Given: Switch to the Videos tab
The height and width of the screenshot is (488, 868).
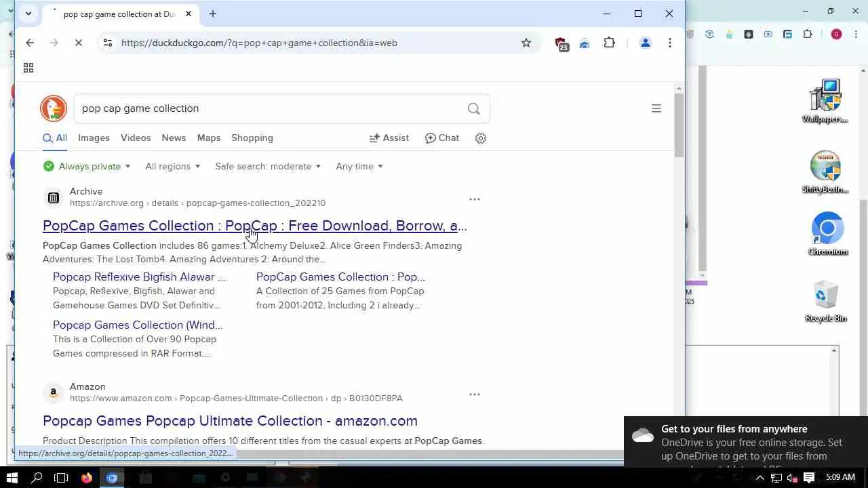Looking at the screenshot, I should (x=136, y=138).
